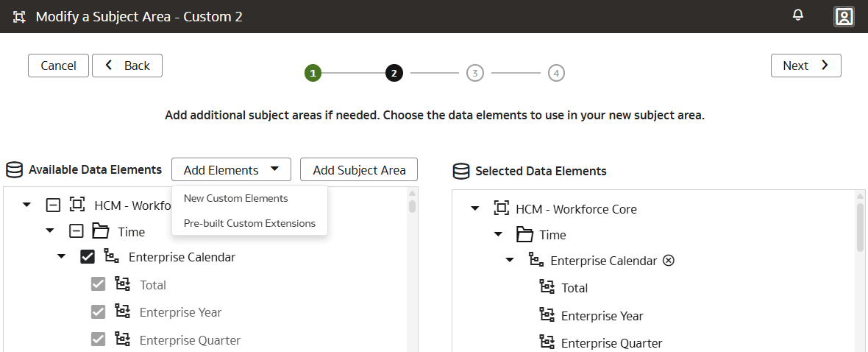Click the Enterprise Year hierarchy icon in selected panel
Image resolution: width=868 pixels, height=352 pixels.
point(547,315)
